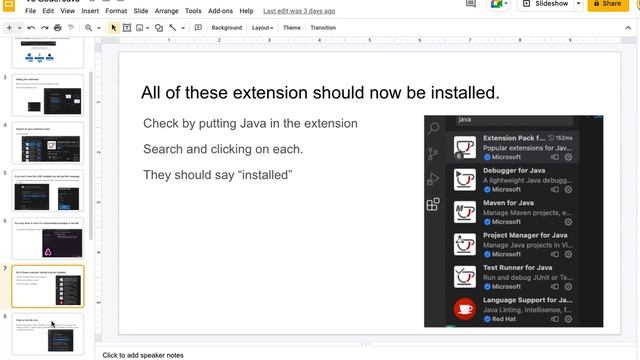Click the Slides home logo icon
This screenshot has height=360, width=640.
click(x=9, y=5)
